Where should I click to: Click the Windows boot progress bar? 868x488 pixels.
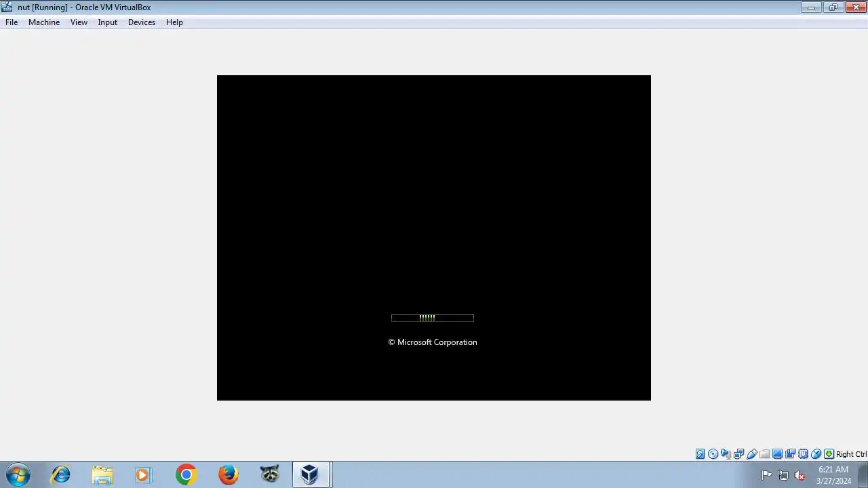tap(433, 318)
